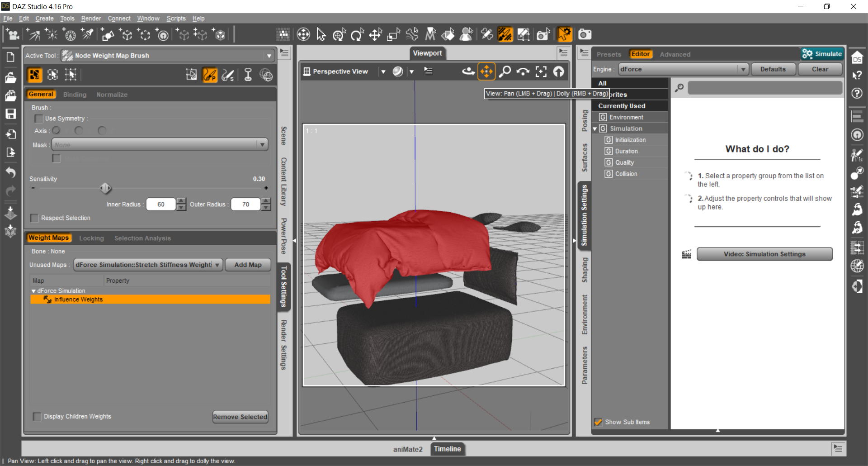Click the Add Map button
Screen dimensions: 868x466
click(x=248, y=265)
